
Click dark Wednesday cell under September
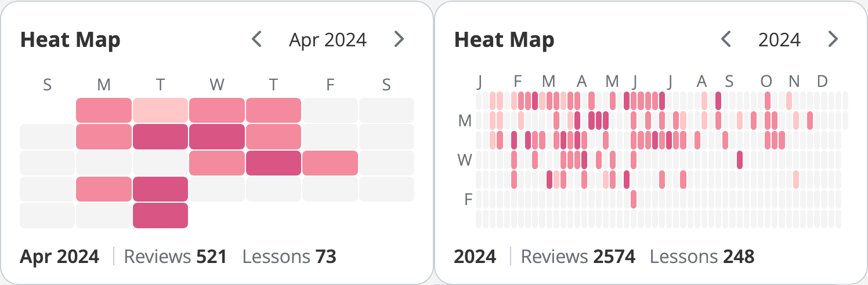pyautogui.click(x=740, y=160)
